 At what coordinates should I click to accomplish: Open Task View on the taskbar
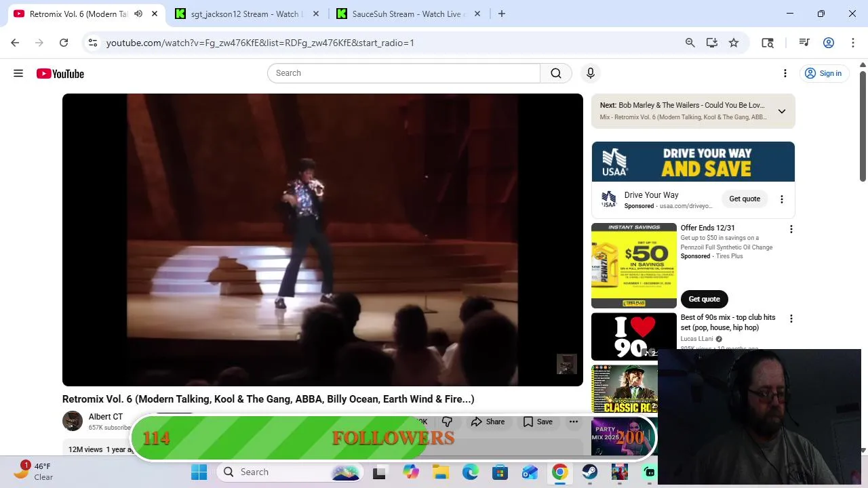[379, 472]
